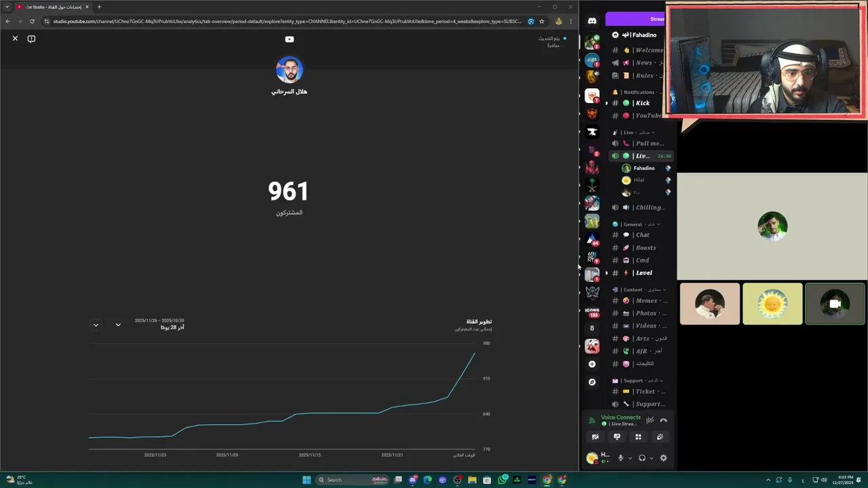Bookmark this page with the star icon

(x=541, y=21)
